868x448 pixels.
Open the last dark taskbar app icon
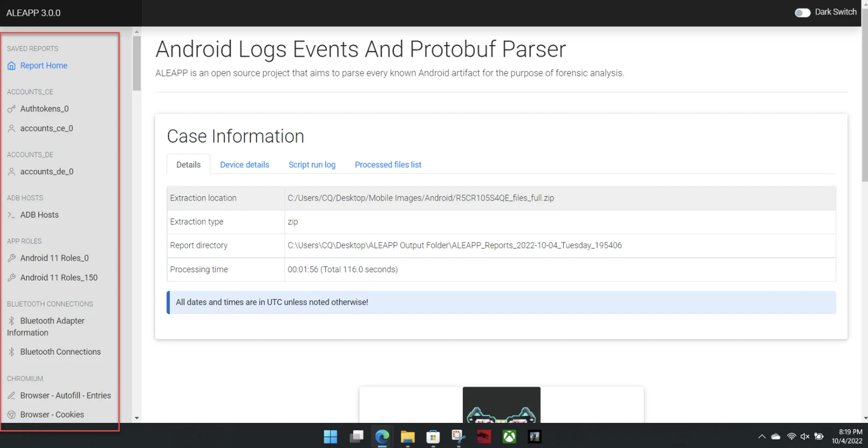click(534, 437)
